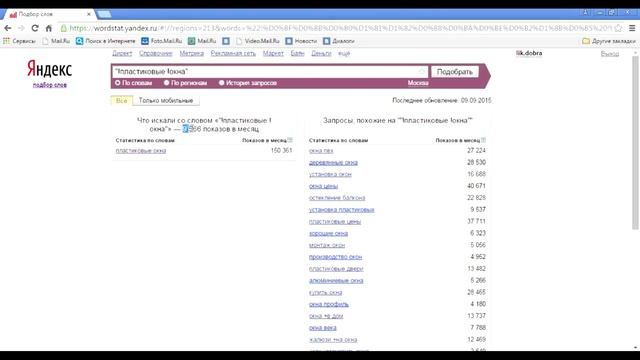Screen dimensions: 640x360
Task: Switch to Только мобильные tab
Action: pyautogui.click(x=166, y=100)
